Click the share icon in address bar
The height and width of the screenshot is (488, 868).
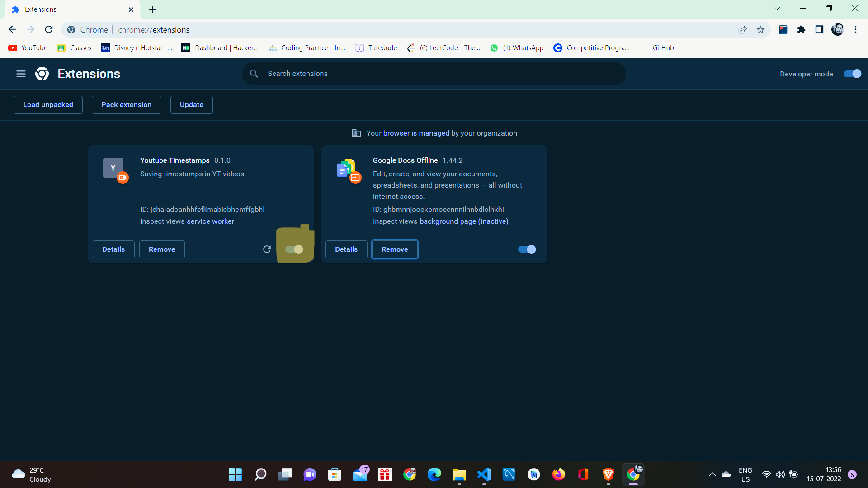click(743, 29)
